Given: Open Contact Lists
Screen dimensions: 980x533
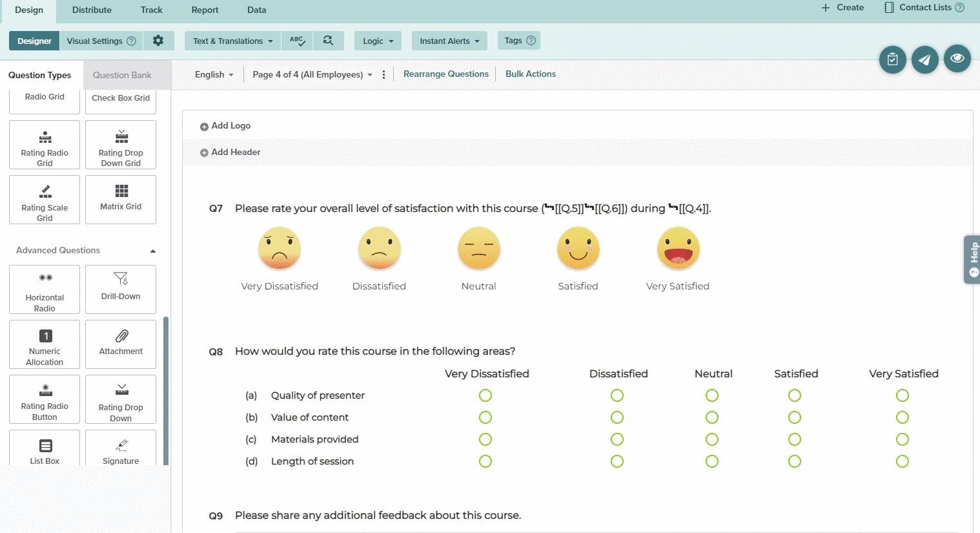Looking at the screenshot, I should (918, 8).
